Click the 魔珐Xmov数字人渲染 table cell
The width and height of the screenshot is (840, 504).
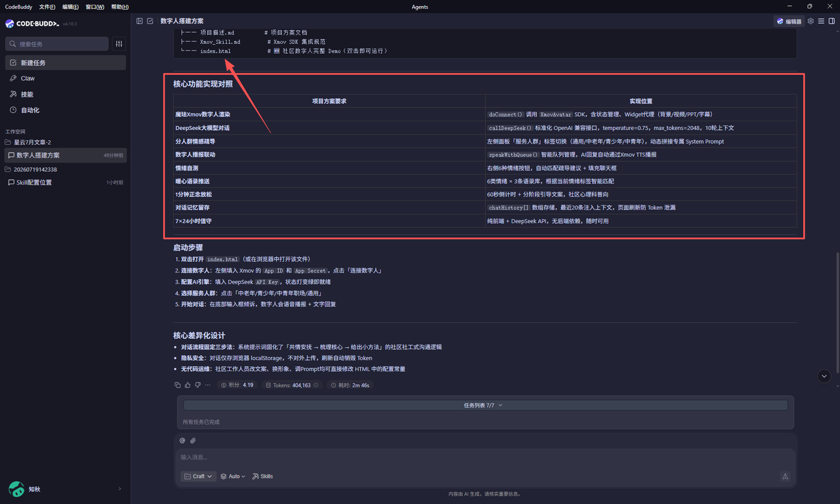pyautogui.click(x=329, y=114)
